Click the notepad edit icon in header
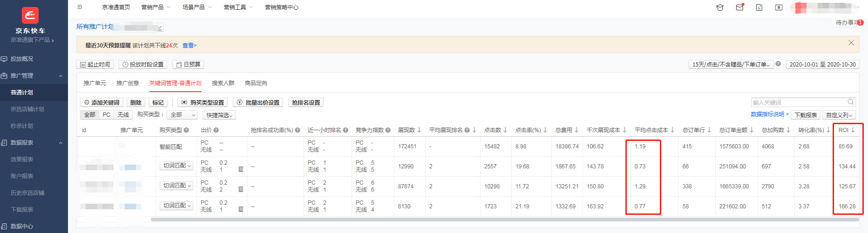 click(x=759, y=7)
